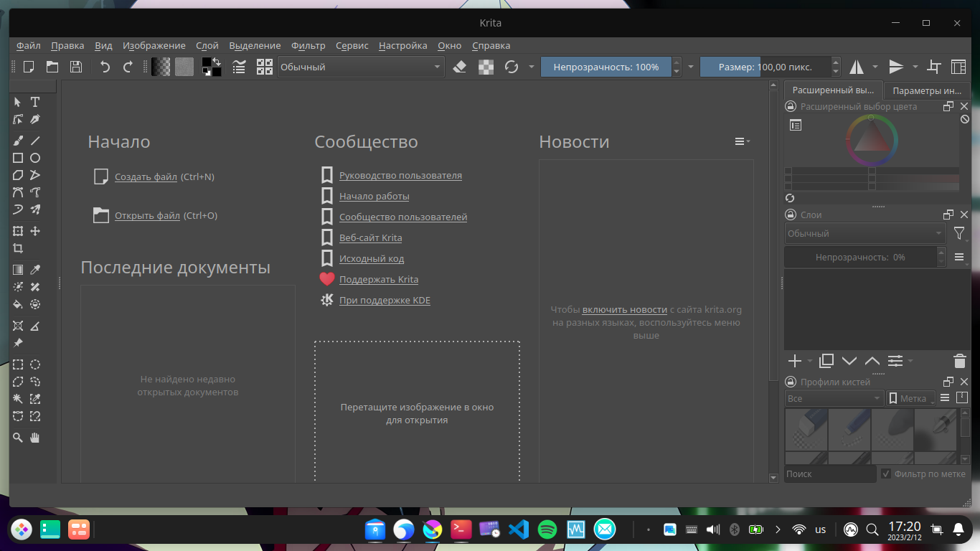Lock the Профили кистей docker
Viewport: 980px width, 551px height.
tap(791, 382)
